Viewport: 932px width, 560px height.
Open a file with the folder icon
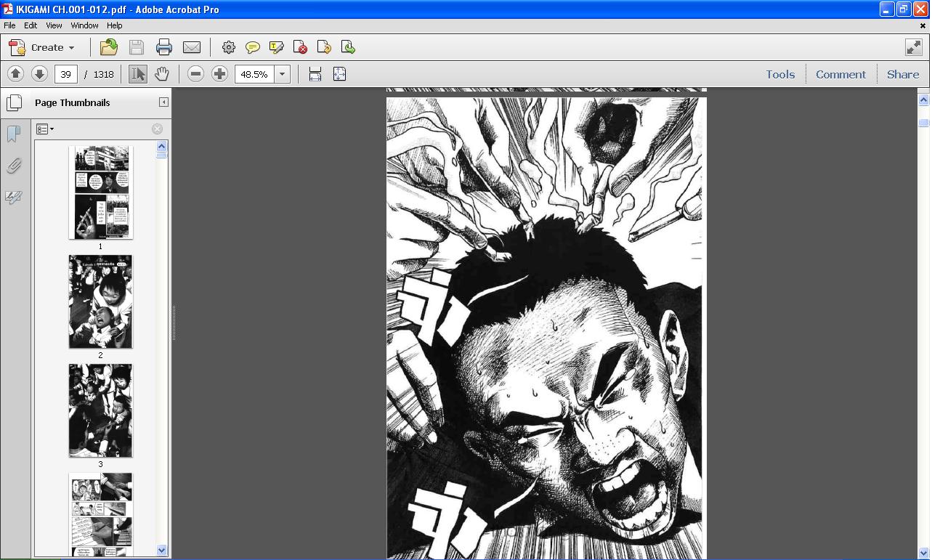(x=109, y=48)
